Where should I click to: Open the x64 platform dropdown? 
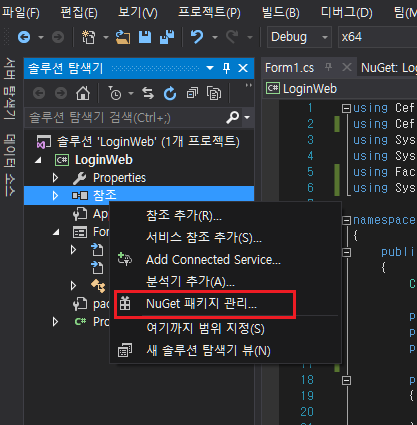tap(378, 37)
